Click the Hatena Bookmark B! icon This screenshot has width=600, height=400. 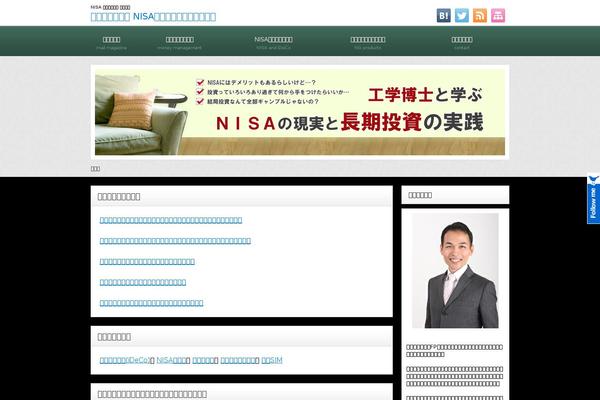click(443, 16)
